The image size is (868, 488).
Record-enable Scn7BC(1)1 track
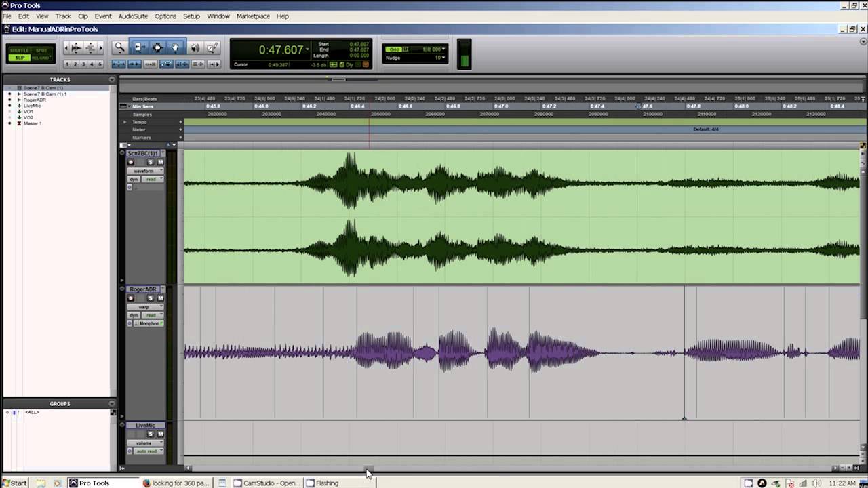tap(131, 162)
